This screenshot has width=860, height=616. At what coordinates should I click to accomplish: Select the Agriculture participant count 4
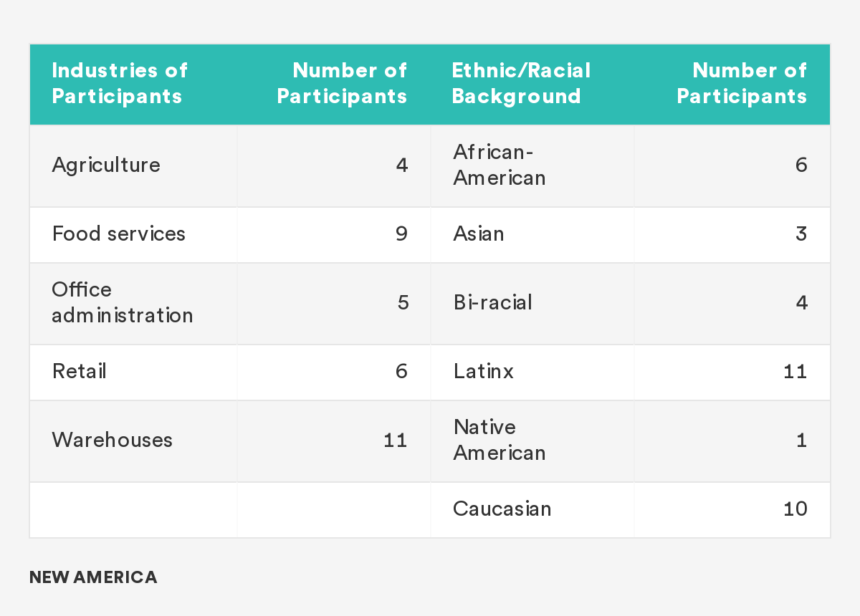click(x=401, y=165)
